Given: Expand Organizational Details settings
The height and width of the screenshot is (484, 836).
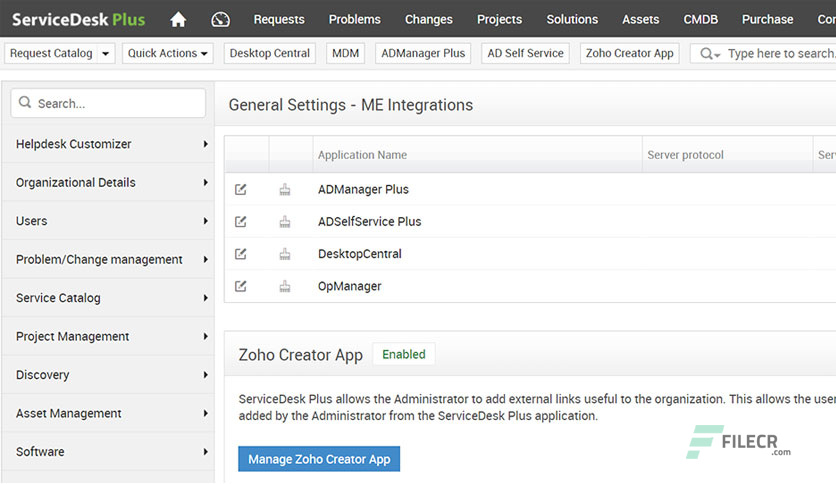Looking at the screenshot, I should point(108,182).
